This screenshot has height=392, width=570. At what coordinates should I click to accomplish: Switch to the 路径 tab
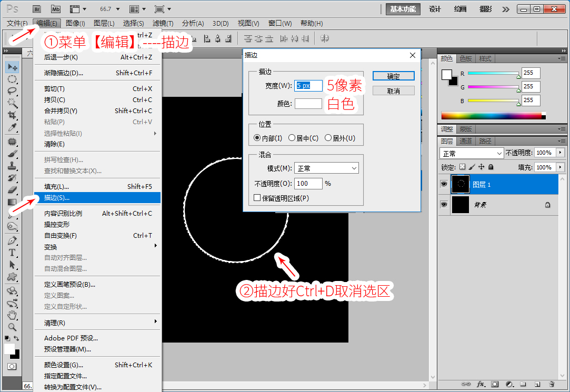[x=485, y=141]
